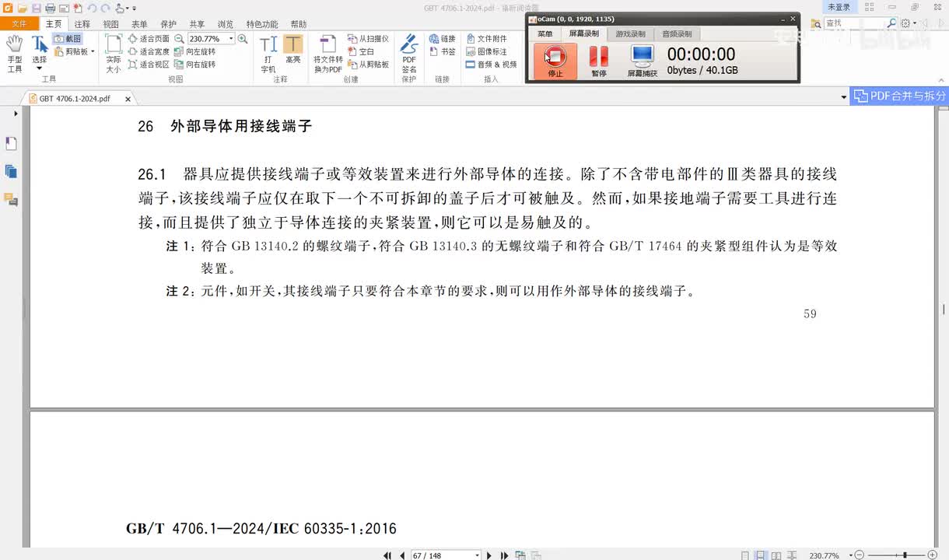949x560 pixels.
Task: Open the File (文件) menu
Action: tap(19, 24)
